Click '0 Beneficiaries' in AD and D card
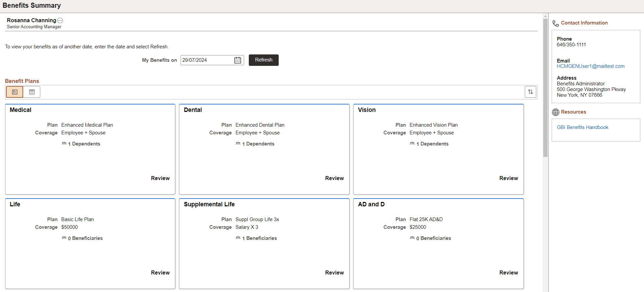The width and height of the screenshot is (644, 292). click(x=434, y=238)
